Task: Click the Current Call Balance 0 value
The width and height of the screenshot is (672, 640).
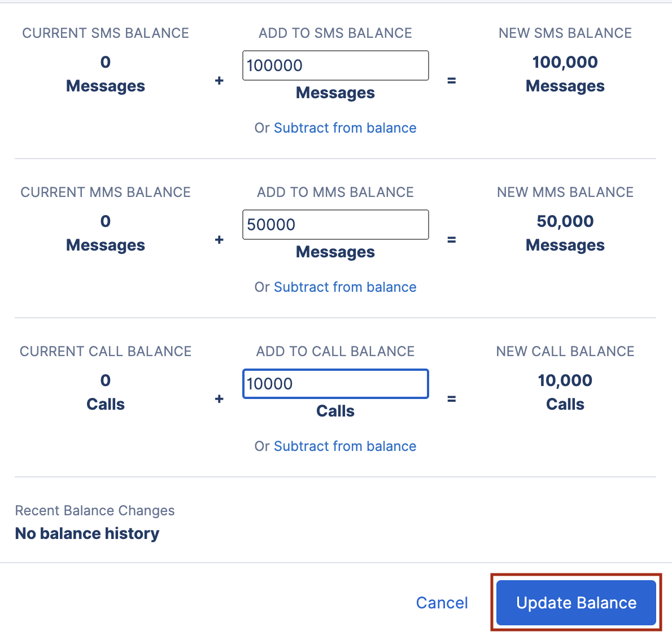Action: coord(106,380)
